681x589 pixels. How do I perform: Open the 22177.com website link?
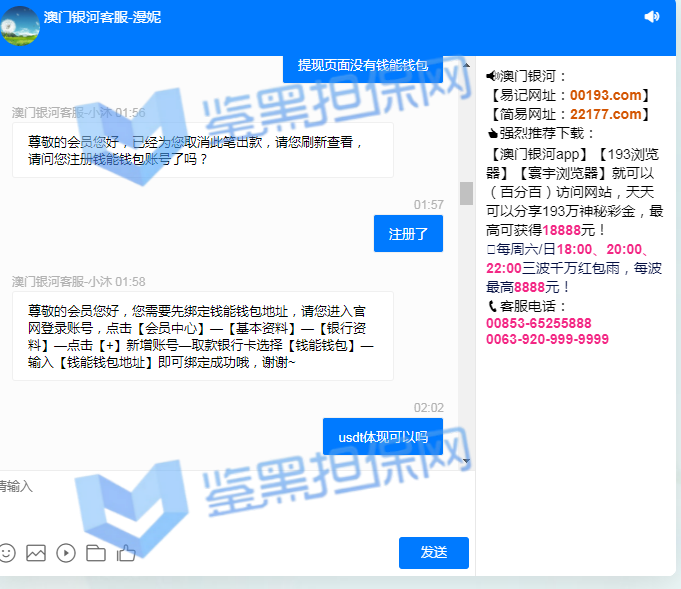point(605,114)
